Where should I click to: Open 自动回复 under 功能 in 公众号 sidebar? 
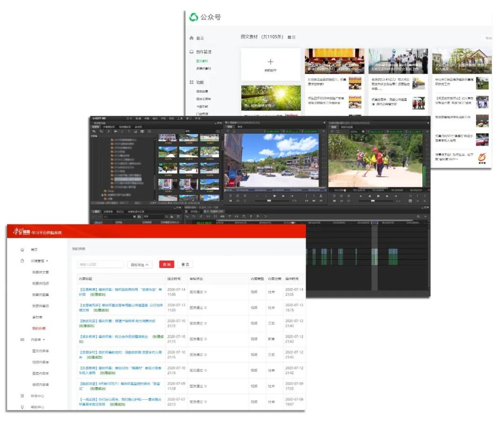pos(202,92)
